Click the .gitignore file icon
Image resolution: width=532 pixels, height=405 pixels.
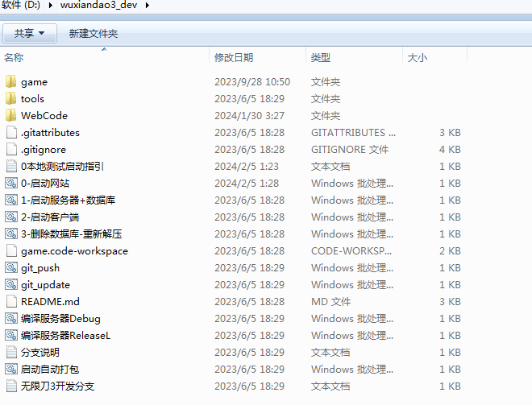10,149
